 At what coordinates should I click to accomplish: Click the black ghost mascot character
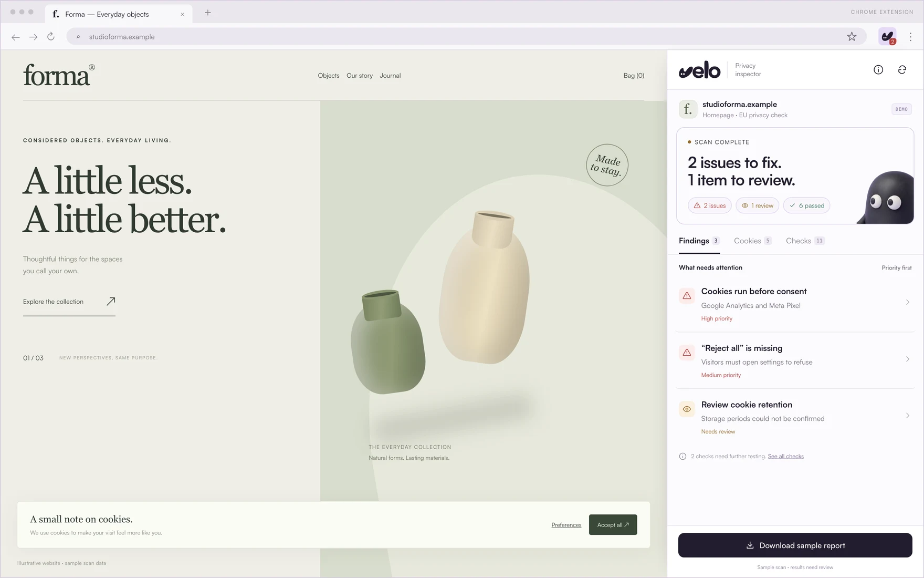coord(886,198)
